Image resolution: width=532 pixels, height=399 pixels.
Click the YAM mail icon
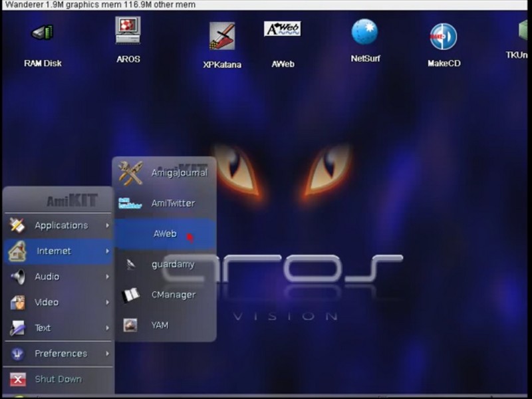[x=130, y=325]
